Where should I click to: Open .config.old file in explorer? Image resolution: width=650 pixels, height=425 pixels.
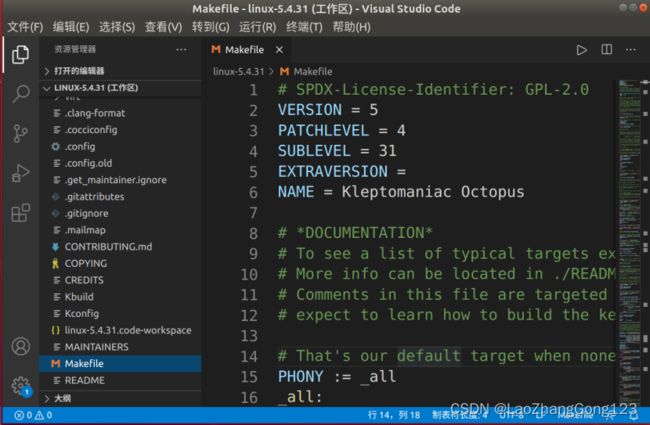(x=120, y=163)
